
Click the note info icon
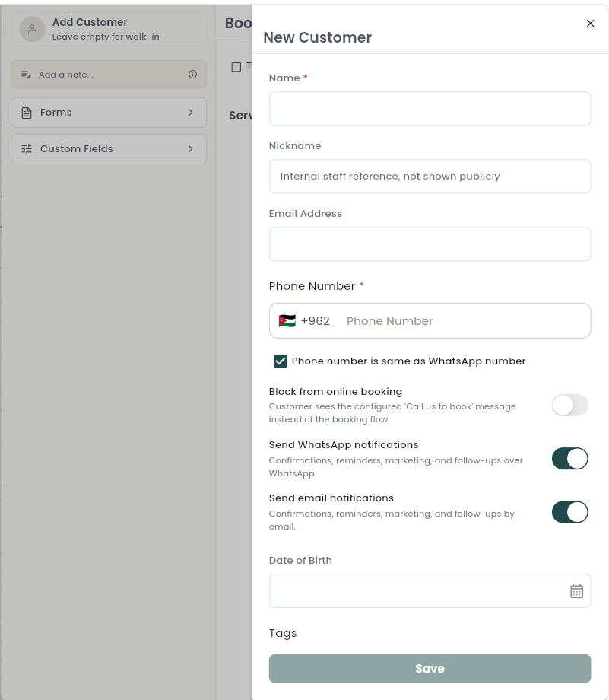click(193, 74)
